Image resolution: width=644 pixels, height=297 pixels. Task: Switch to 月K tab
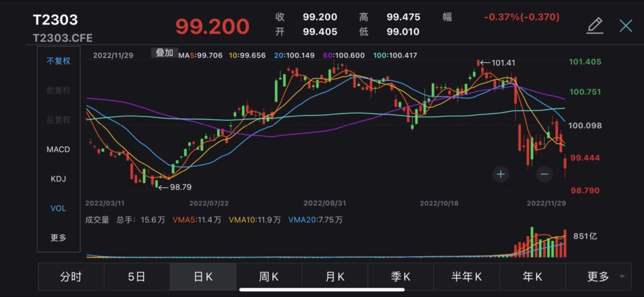(x=335, y=277)
